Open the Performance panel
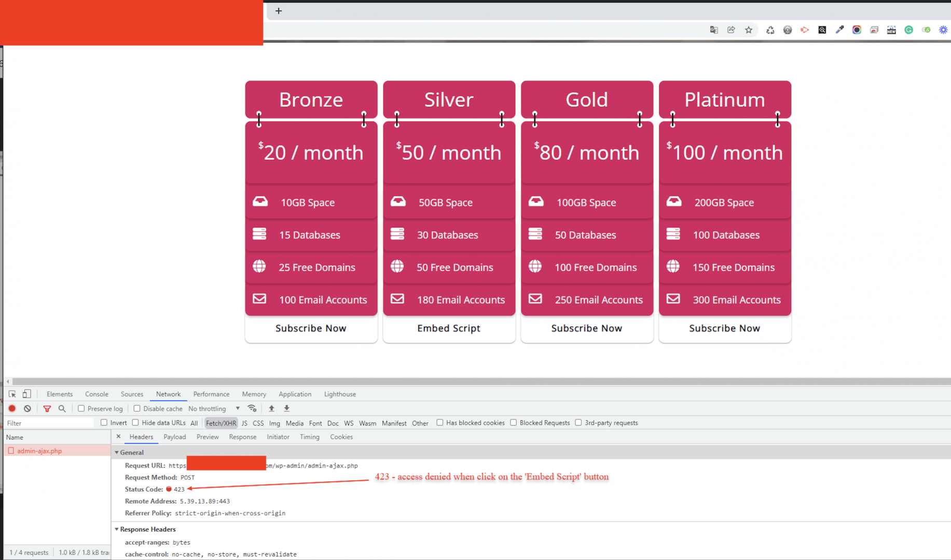951x560 pixels. (x=211, y=394)
